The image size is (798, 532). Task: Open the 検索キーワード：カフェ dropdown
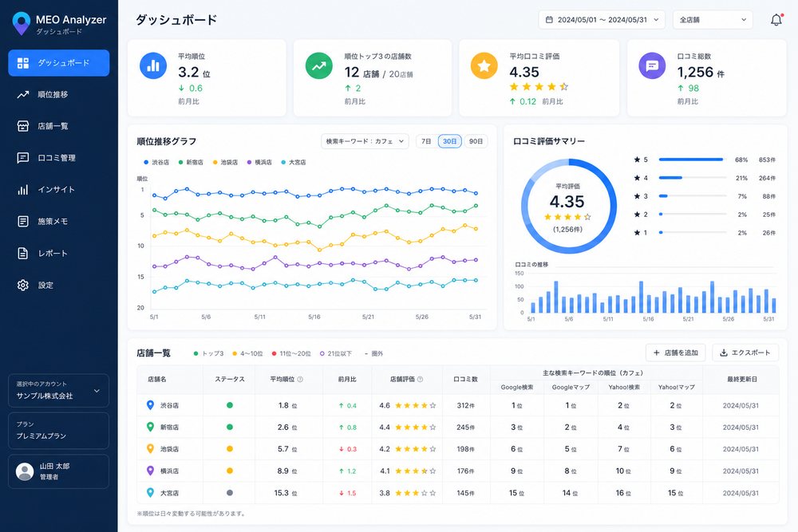pos(365,141)
